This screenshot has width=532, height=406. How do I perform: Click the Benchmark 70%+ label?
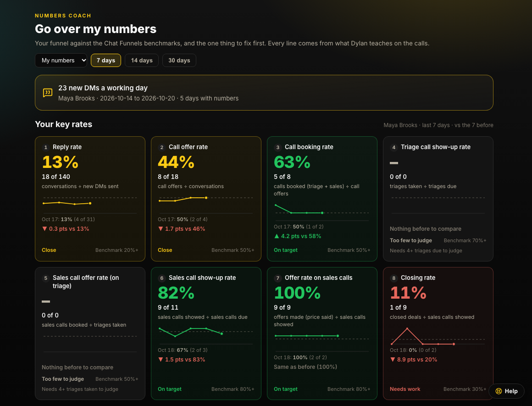click(x=465, y=240)
